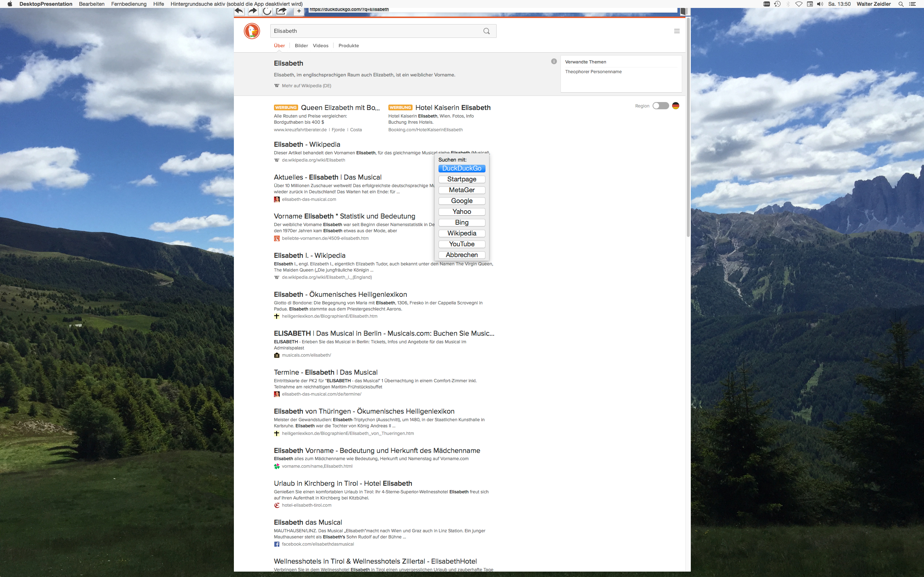
Task: Click the German flag region icon
Action: click(675, 106)
